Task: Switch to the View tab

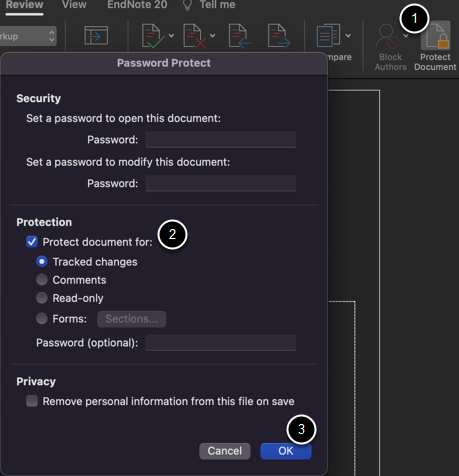Action: point(74,5)
